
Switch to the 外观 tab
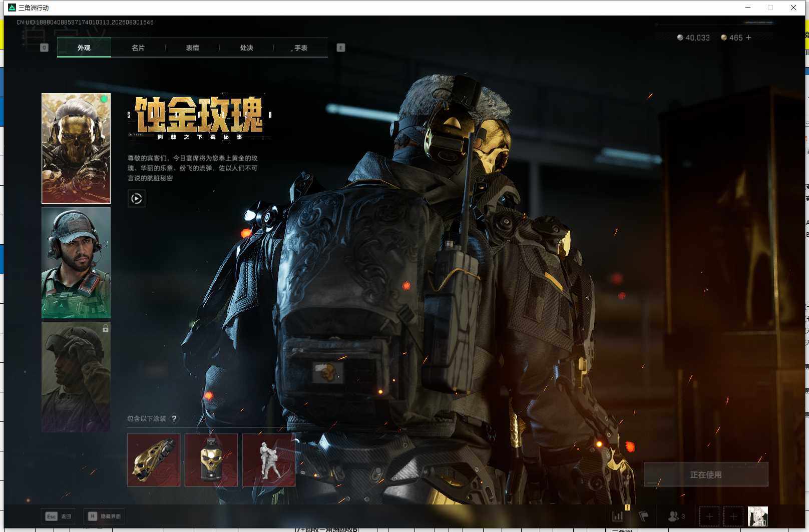coord(84,48)
